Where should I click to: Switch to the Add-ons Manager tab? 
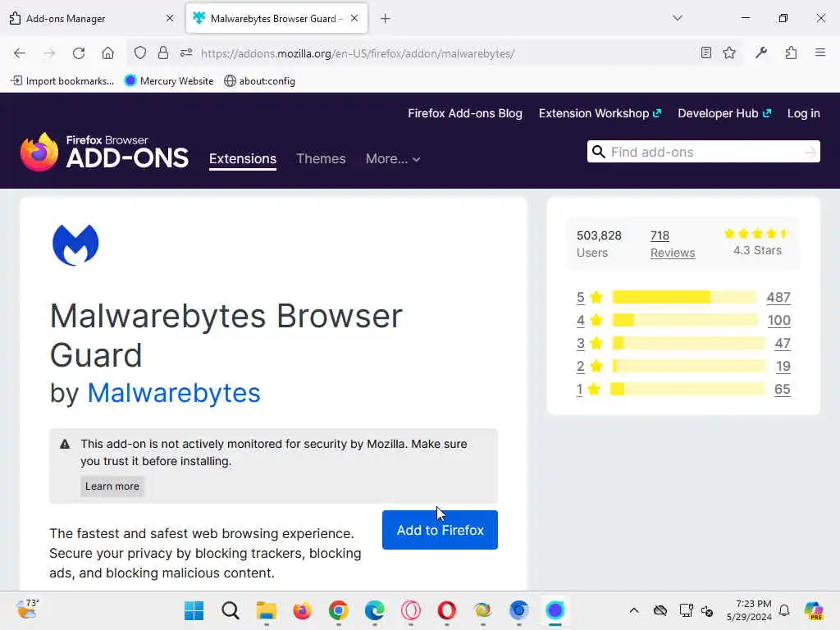(x=91, y=18)
